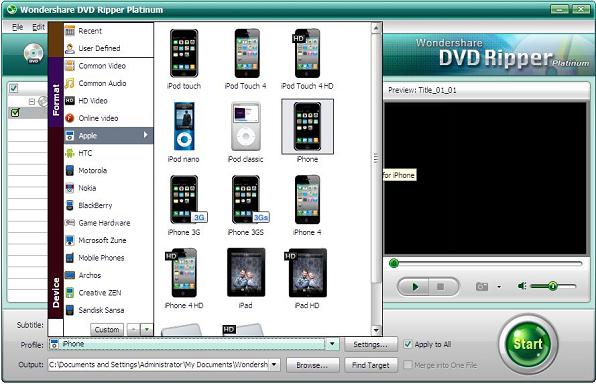Select the Common Video format category

click(x=108, y=66)
